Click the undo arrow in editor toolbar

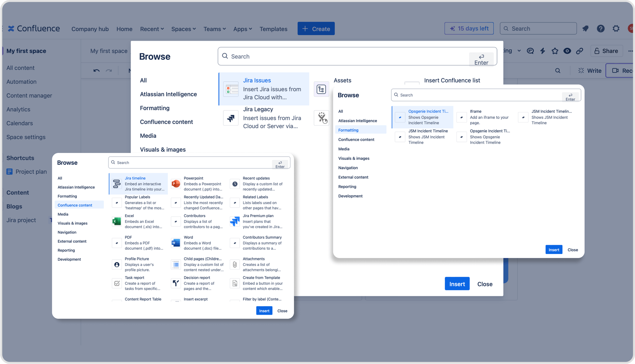pos(96,70)
